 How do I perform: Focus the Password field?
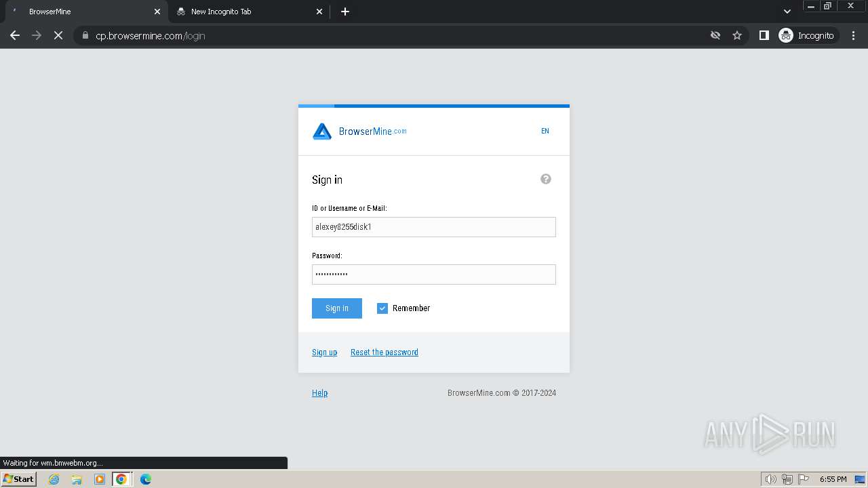coord(434,274)
